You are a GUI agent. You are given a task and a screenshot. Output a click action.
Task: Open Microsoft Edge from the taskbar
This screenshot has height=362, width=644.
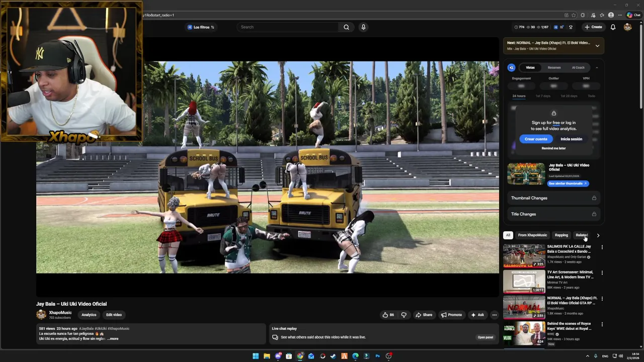coord(355,356)
